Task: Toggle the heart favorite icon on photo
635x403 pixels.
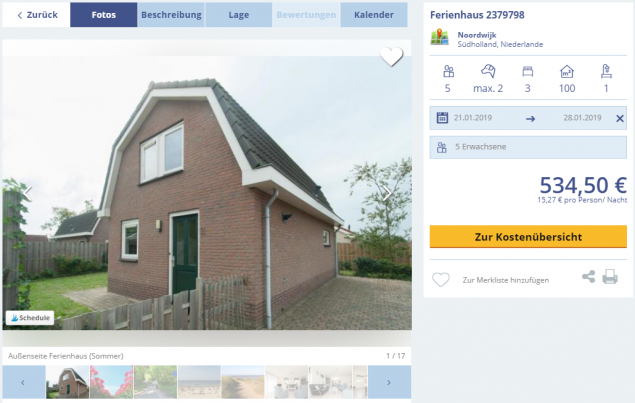Action: [391, 56]
